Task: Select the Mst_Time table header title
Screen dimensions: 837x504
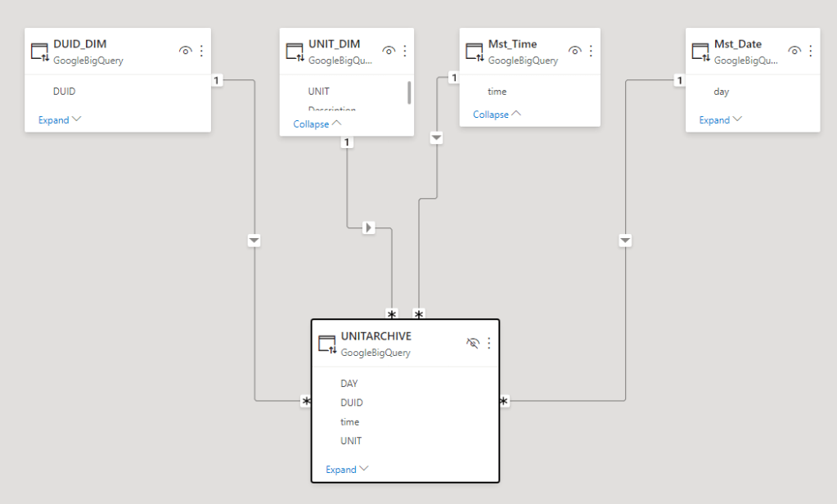Action: coord(512,44)
